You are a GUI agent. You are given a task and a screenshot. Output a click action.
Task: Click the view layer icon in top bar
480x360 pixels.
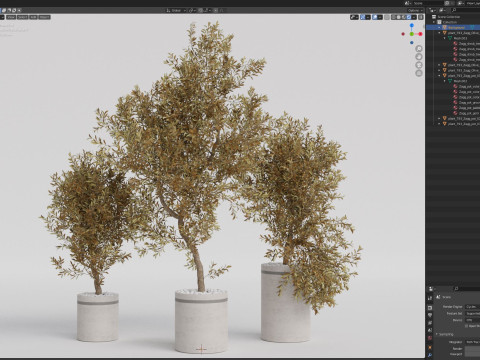460,3
